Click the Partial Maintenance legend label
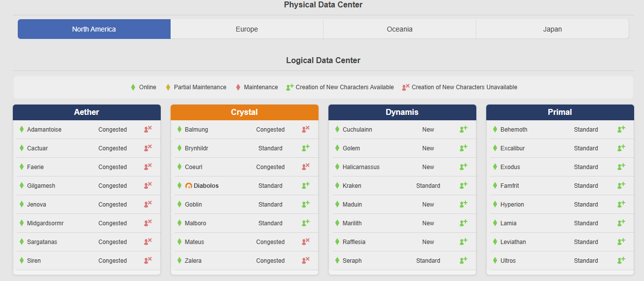 (200, 87)
